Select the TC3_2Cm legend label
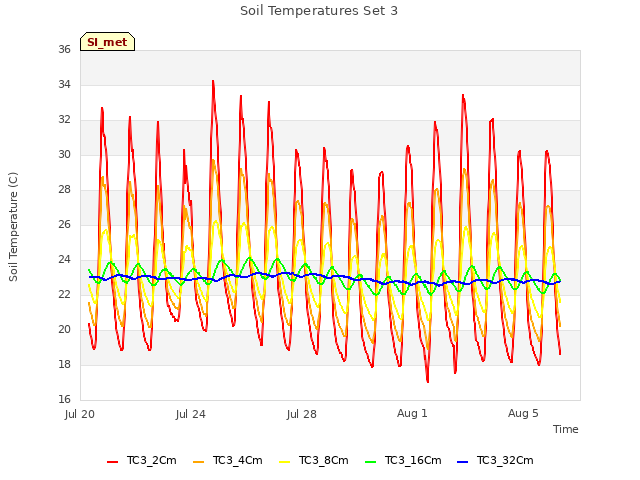 point(151,460)
